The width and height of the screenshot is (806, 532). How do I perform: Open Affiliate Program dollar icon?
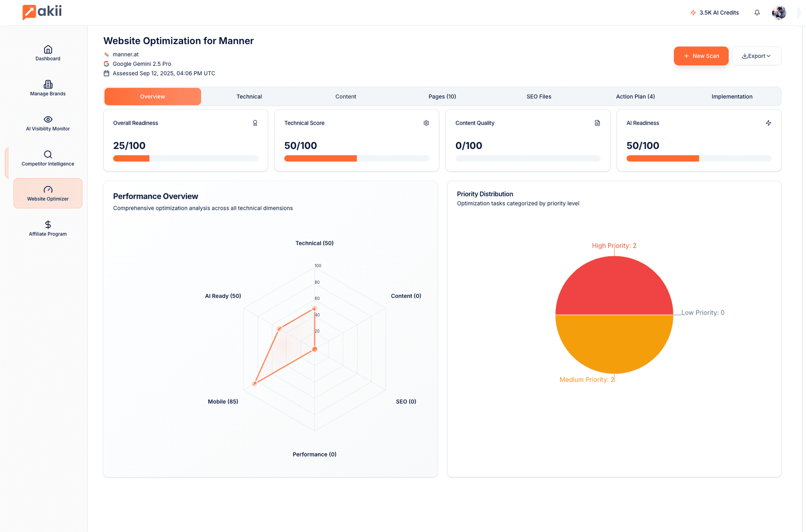click(48, 224)
